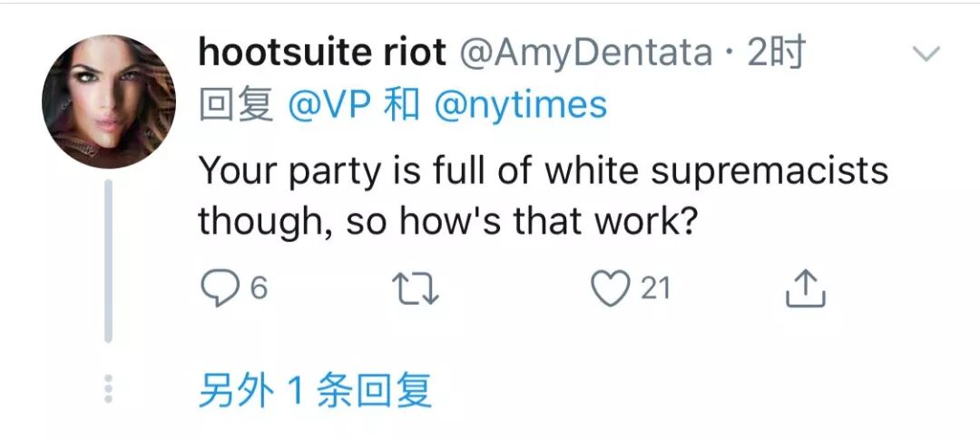
Task: Open the @nytimes mention link
Action: [521, 105]
